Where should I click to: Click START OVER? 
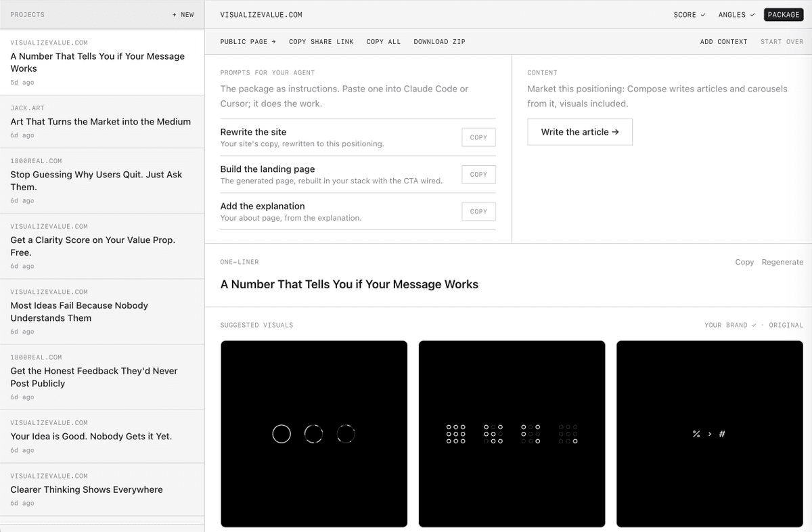point(782,42)
